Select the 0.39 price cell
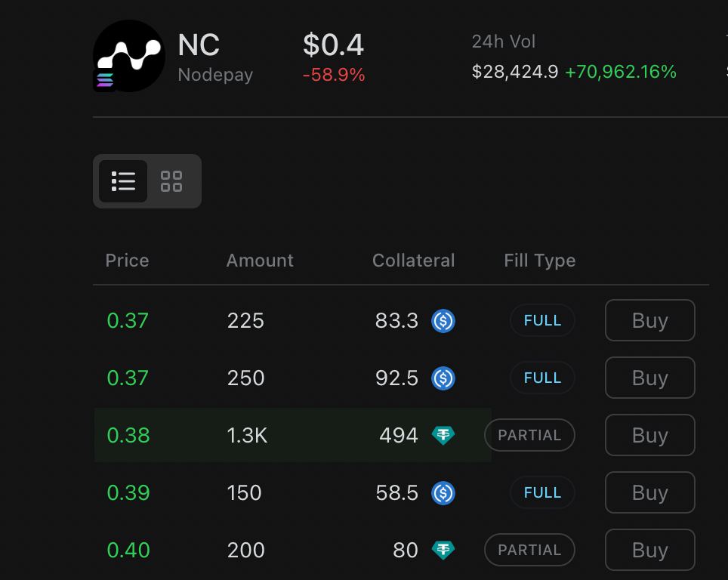Viewport: 728px width, 580px height. 128,492
